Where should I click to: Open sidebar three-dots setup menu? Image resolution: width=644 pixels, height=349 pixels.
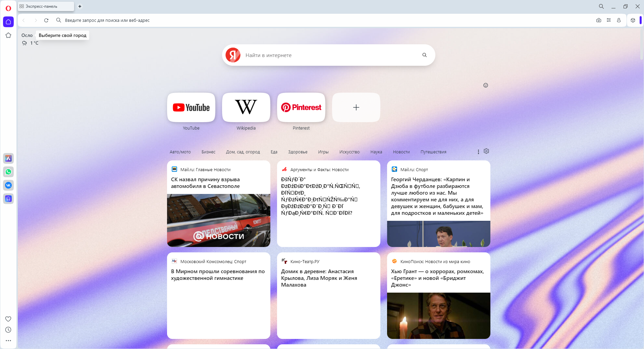click(8, 341)
